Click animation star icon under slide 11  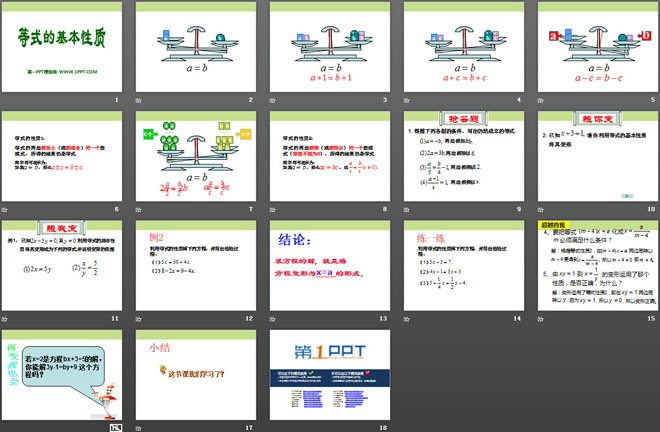coord(5,319)
